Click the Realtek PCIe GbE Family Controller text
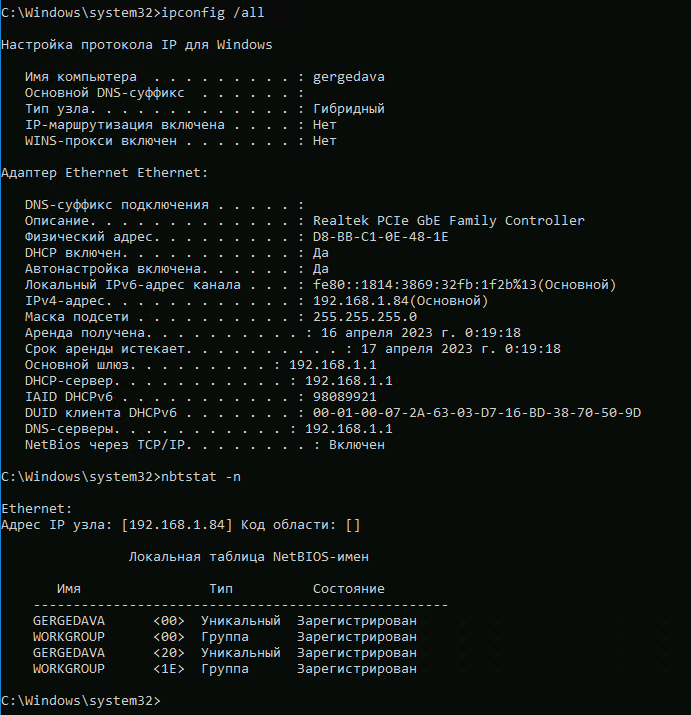This screenshot has height=715, width=691. click(x=448, y=221)
